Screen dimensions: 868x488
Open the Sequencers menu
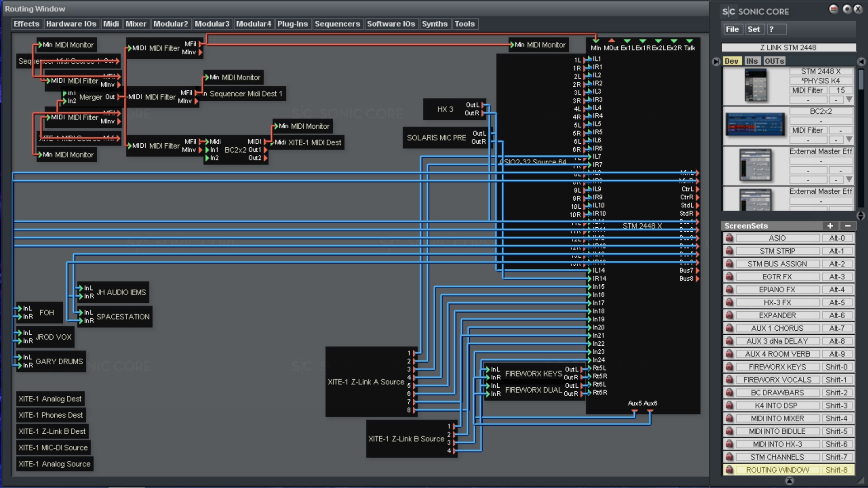(x=337, y=24)
